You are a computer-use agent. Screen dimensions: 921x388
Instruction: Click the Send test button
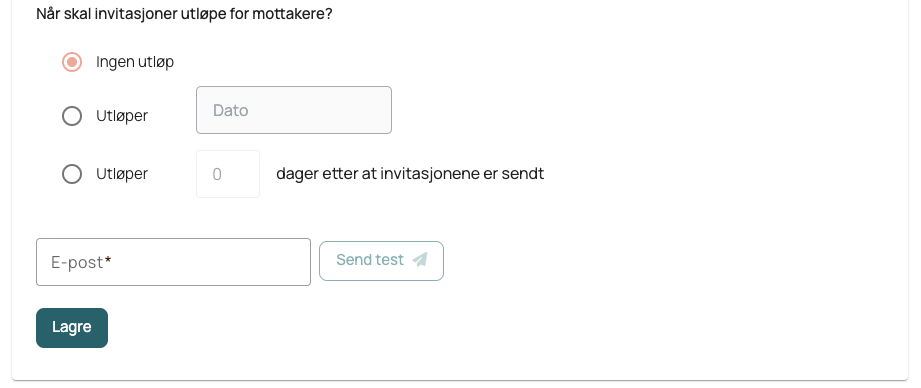(x=381, y=261)
